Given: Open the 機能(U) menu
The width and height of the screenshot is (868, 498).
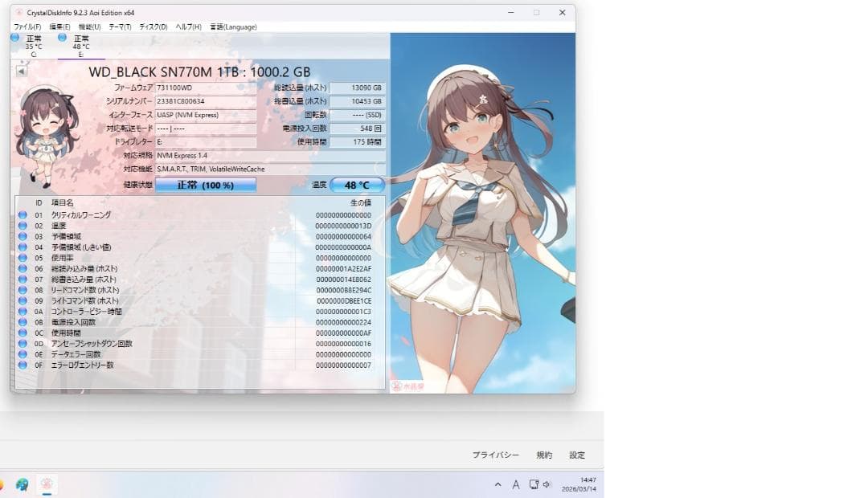Looking at the screenshot, I should [90, 27].
